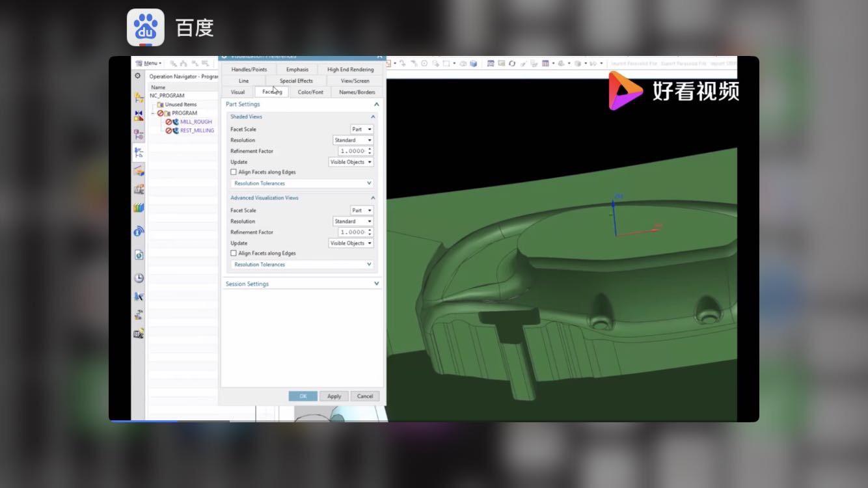The height and width of the screenshot is (488, 868).
Task: Collapse the PROGRAM tree node
Action: coord(153,113)
